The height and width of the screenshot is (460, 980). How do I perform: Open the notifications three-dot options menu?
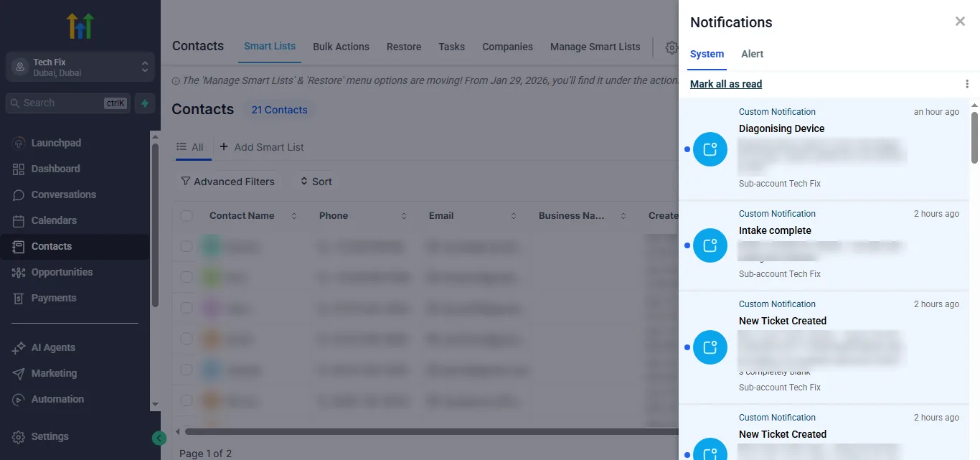(x=967, y=84)
